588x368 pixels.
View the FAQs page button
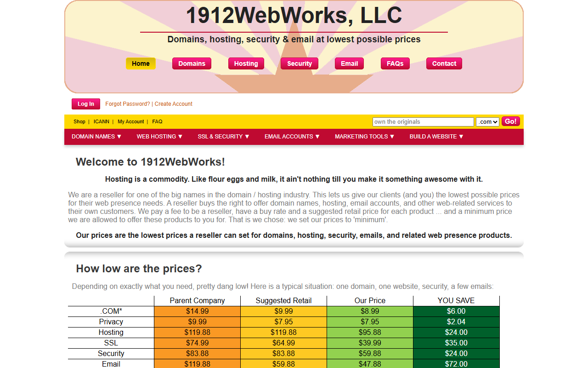pos(395,63)
